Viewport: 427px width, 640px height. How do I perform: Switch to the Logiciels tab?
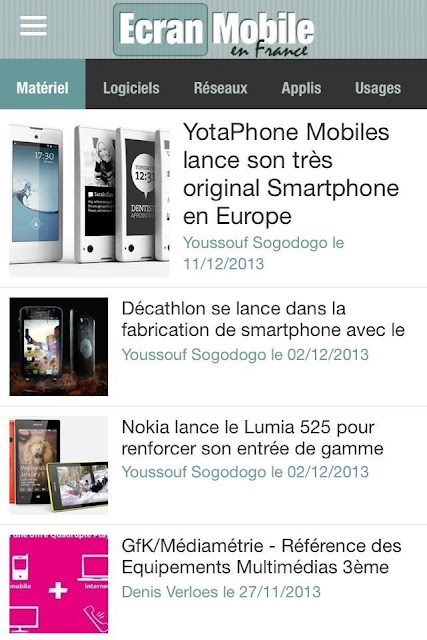click(x=131, y=88)
